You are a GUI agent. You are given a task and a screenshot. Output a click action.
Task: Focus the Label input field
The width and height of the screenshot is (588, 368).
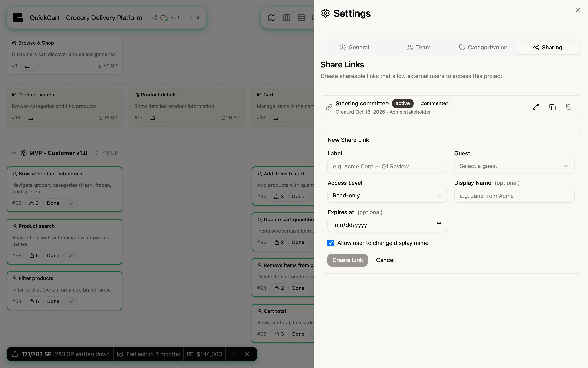387,166
